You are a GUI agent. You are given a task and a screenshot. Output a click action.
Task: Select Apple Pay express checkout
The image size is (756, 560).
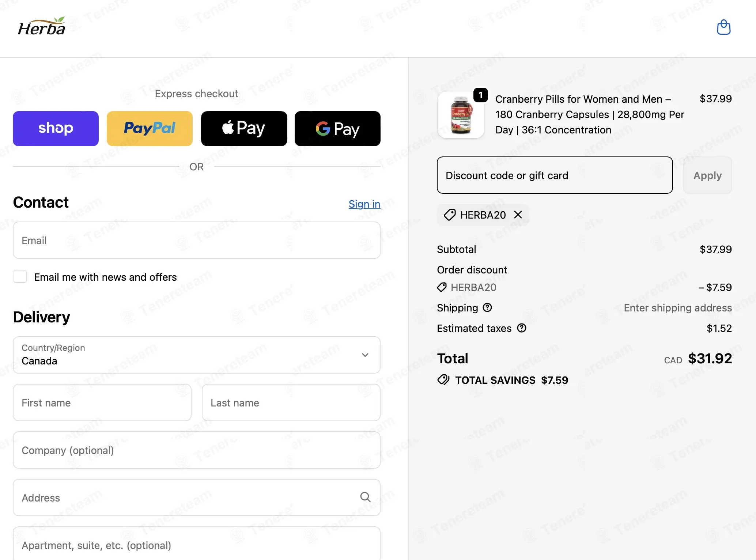(244, 129)
